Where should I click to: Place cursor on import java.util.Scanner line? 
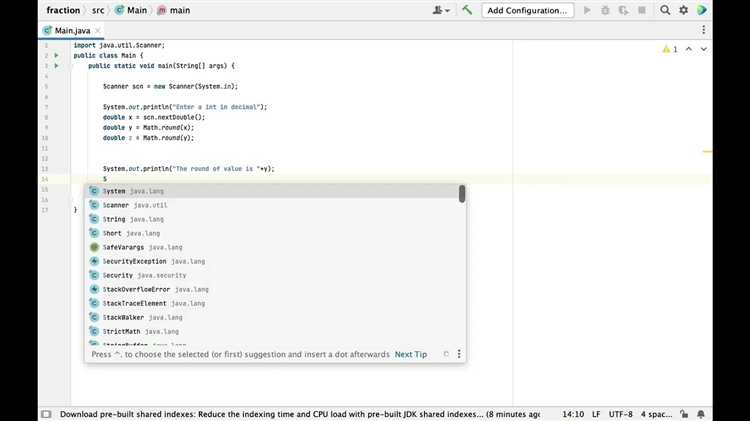(119, 45)
